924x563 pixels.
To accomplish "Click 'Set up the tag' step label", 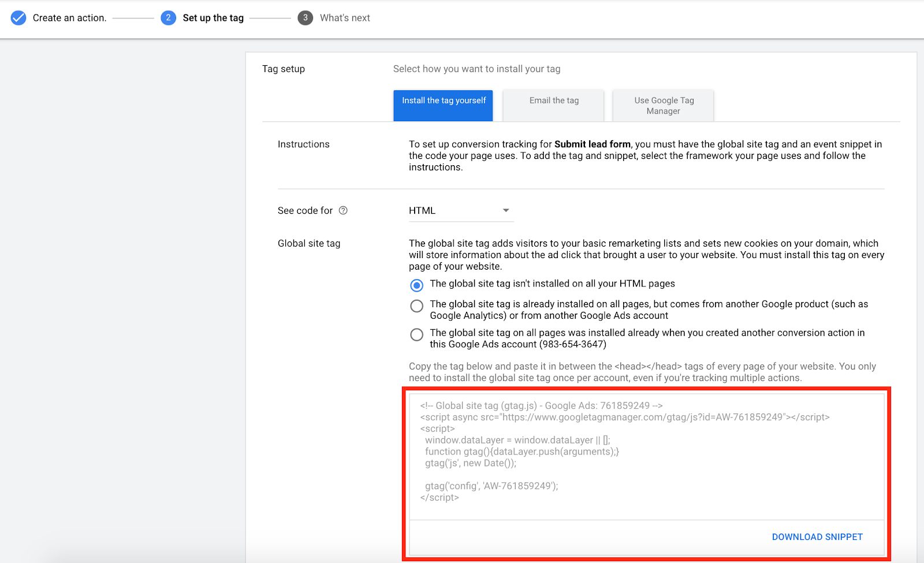I will pos(213,18).
